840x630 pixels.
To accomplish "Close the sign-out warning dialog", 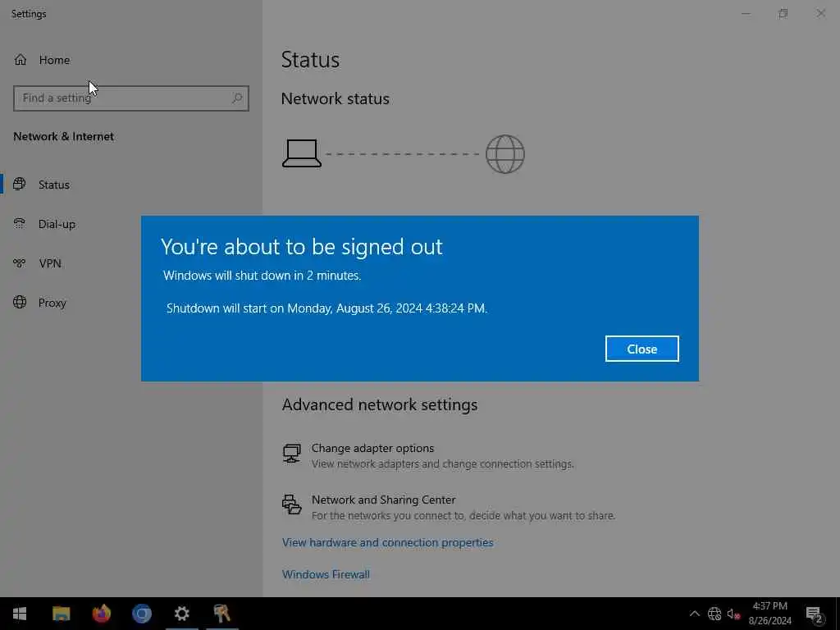I will tap(641, 349).
